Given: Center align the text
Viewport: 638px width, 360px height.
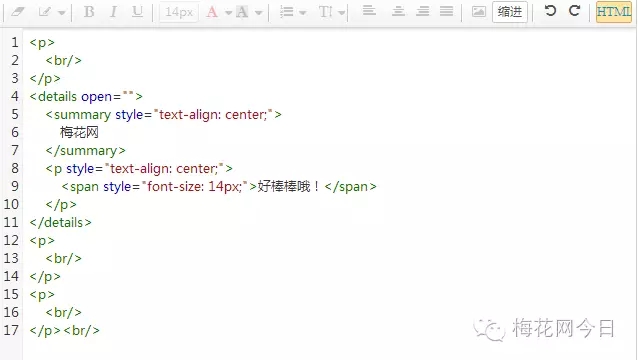Looking at the screenshot, I should 398,11.
